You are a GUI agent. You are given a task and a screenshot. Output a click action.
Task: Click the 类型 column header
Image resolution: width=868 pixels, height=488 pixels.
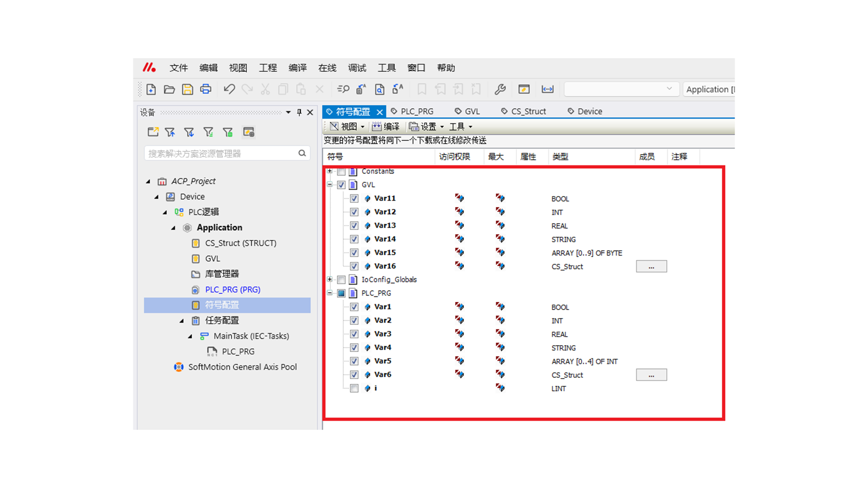click(x=592, y=156)
